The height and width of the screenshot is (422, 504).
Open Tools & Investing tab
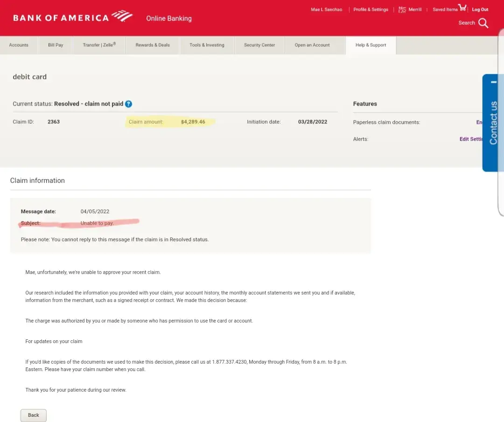(207, 45)
